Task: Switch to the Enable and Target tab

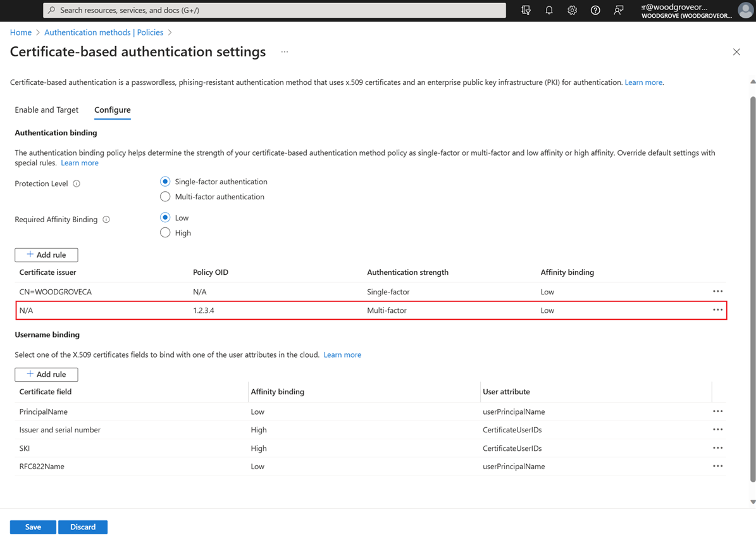Action: pos(46,110)
